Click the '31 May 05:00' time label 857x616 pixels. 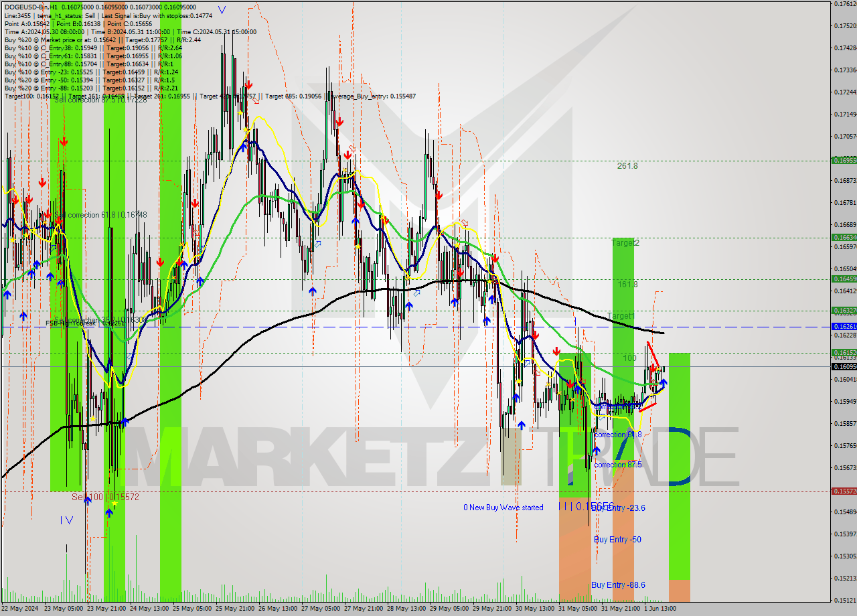(x=578, y=609)
